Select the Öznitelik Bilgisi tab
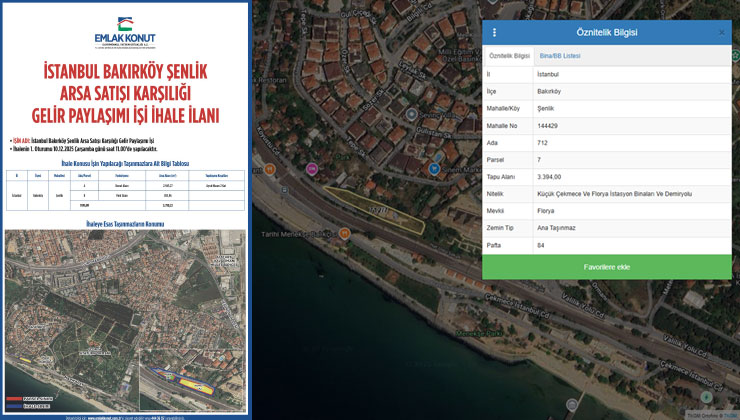Viewport: 740px width, 420px height. pyautogui.click(x=508, y=56)
